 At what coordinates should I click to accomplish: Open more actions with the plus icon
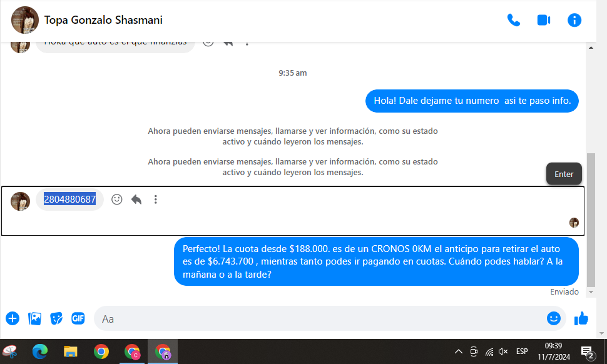coord(13,318)
